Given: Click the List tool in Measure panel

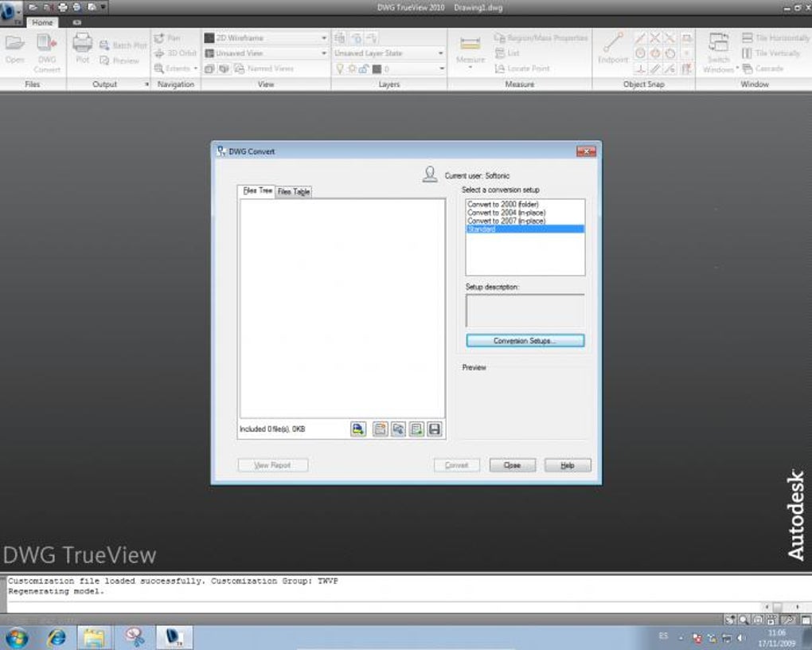Looking at the screenshot, I should pos(507,53).
